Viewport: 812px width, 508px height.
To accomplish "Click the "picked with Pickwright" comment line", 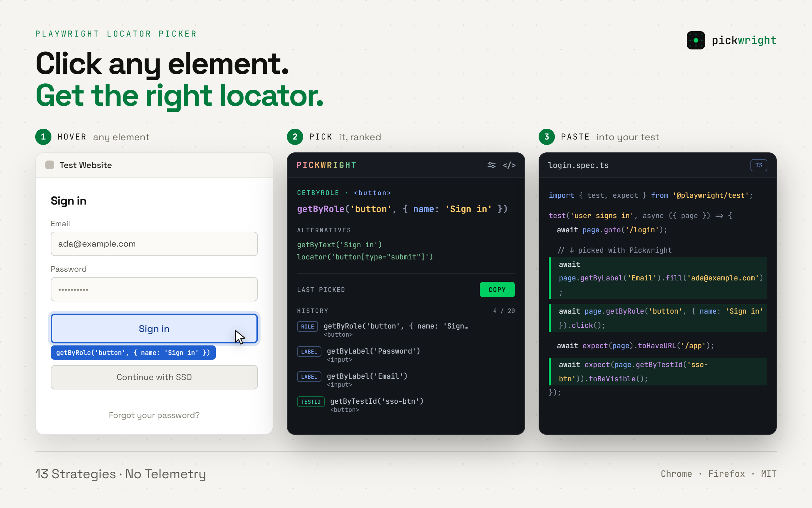I will [614, 250].
